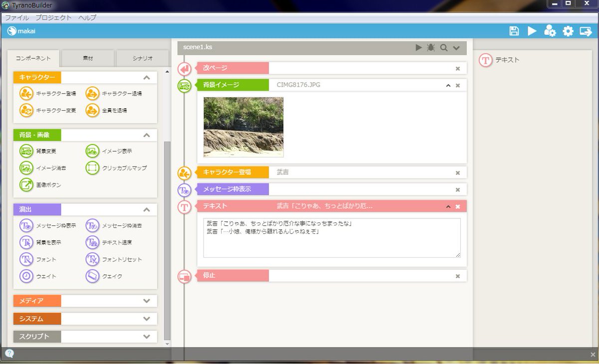Screen dimensions: 599x364
Task: Open プロジェクト menu
Action: point(54,17)
